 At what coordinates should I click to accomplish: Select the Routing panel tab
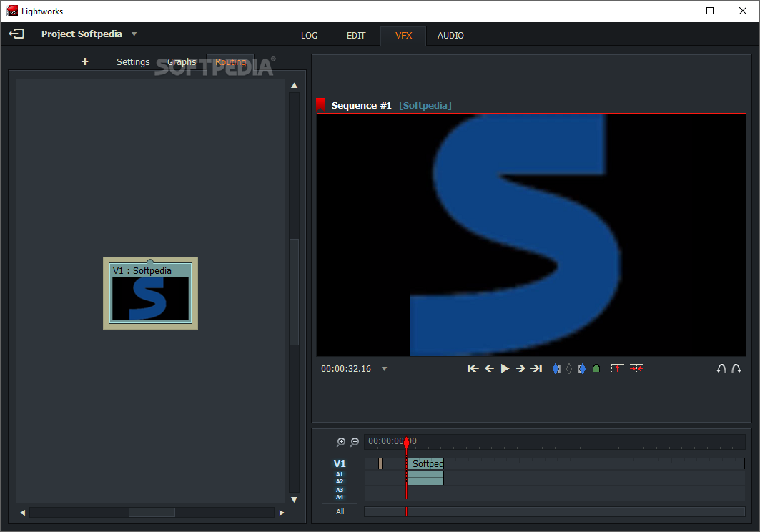(x=230, y=62)
